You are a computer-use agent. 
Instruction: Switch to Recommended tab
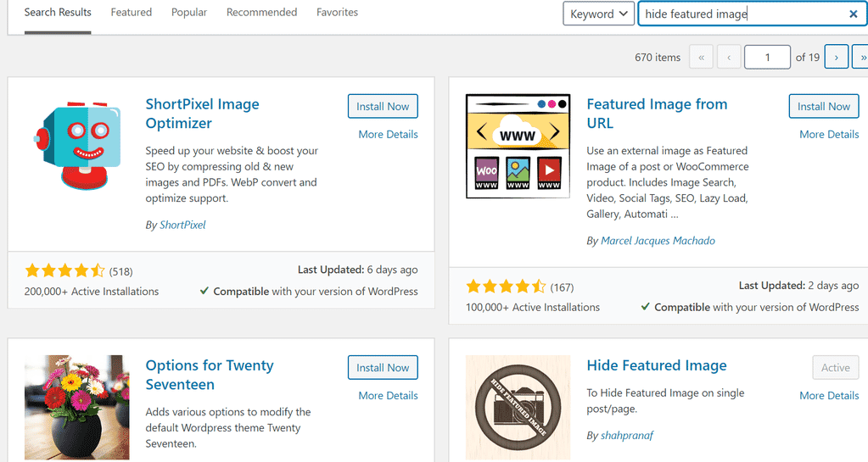pos(262,12)
